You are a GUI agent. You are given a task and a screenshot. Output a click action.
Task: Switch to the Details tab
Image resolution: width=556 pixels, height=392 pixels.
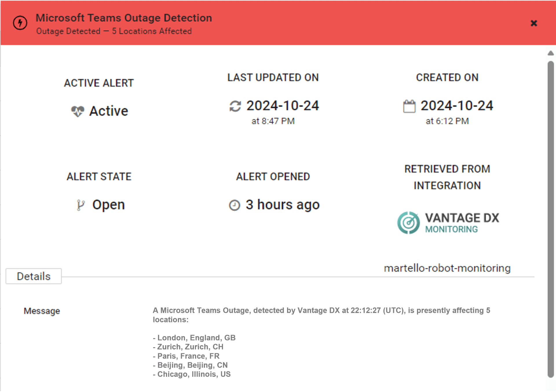click(x=33, y=276)
